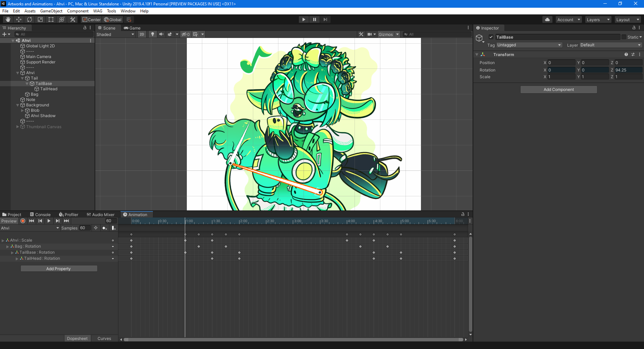The width and height of the screenshot is (644, 349).
Task: Open scene camera settings icon
Action: tap(370, 34)
